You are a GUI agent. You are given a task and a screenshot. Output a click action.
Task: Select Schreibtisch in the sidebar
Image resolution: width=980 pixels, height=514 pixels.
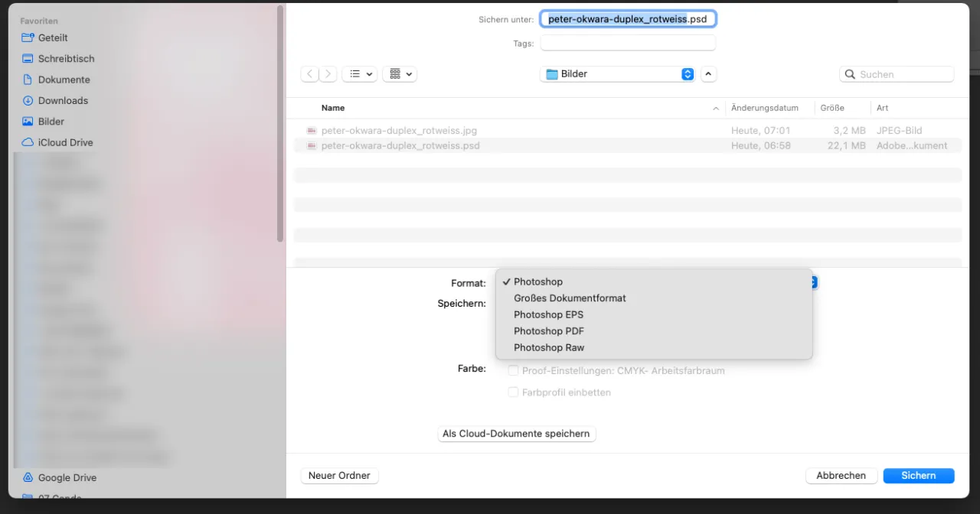[66, 59]
